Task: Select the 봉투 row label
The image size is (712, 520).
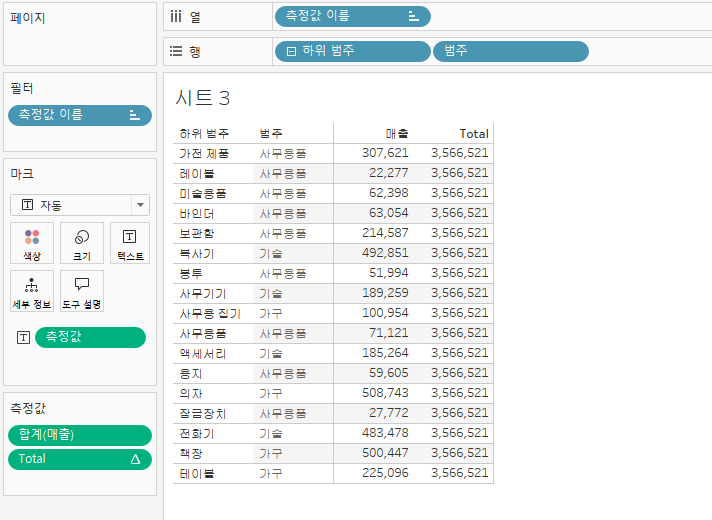Action: 191,273
